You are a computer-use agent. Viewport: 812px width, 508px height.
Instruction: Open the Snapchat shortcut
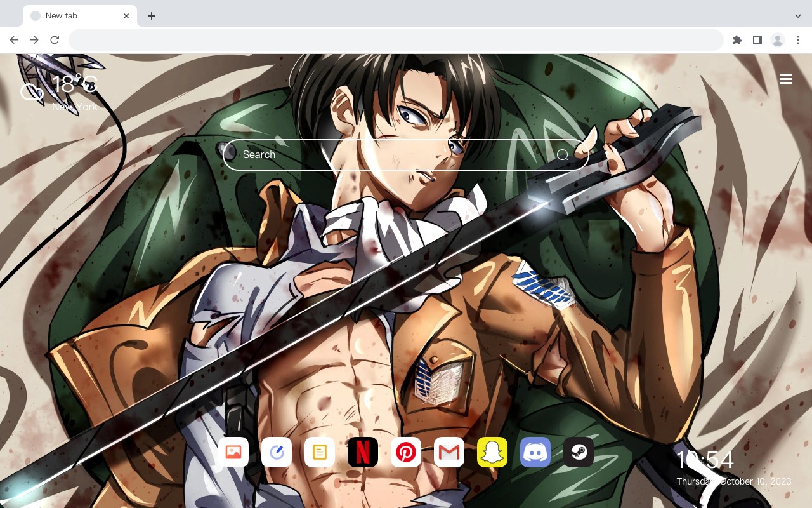492,452
